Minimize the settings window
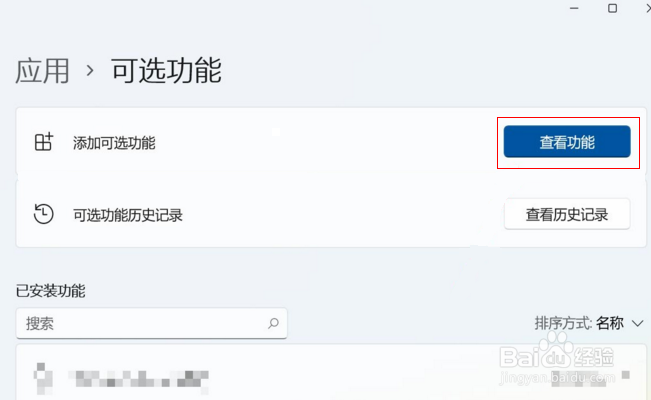Image resolution: width=651 pixels, height=400 pixels. pyautogui.click(x=574, y=8)
